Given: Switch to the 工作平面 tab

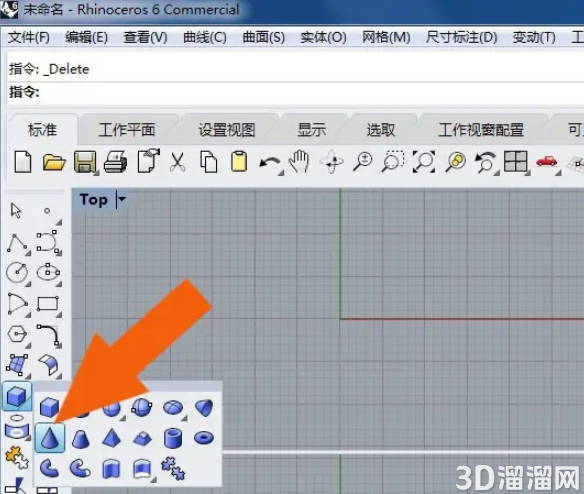Looking at the screenshot, I should [x=127, y=130].
